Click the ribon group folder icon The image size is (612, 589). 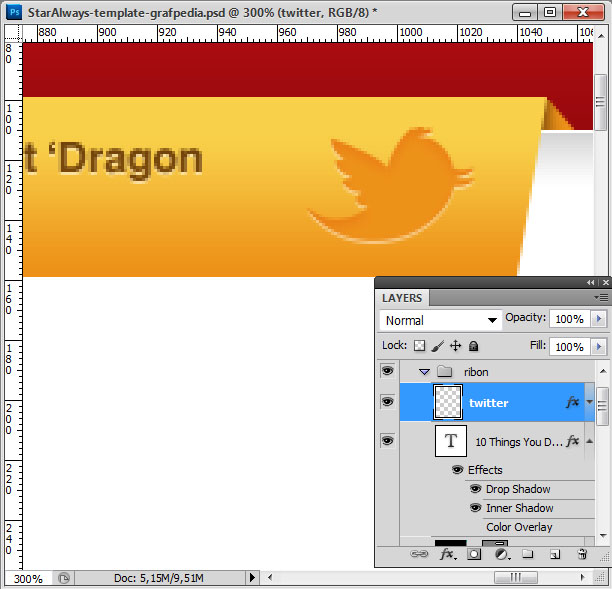coord(445,371)
